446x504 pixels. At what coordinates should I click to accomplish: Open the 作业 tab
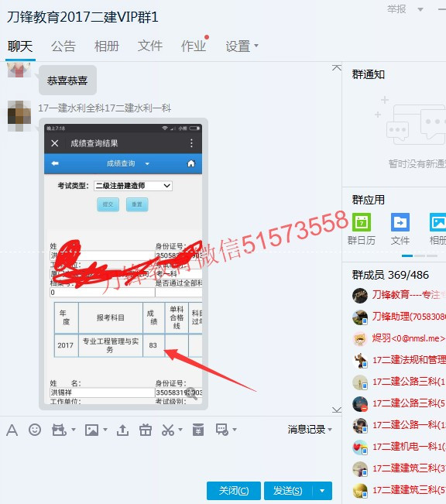pyautogui.click(x=194, y=46)
